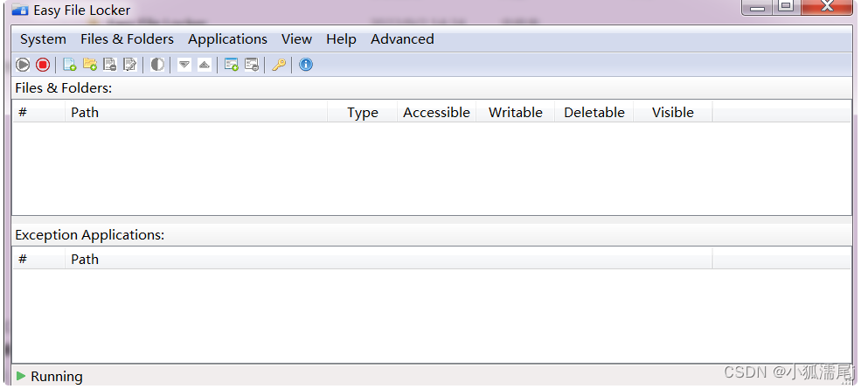Edit the selected item's properties
868x389 pixels.
tap(129, 65)
